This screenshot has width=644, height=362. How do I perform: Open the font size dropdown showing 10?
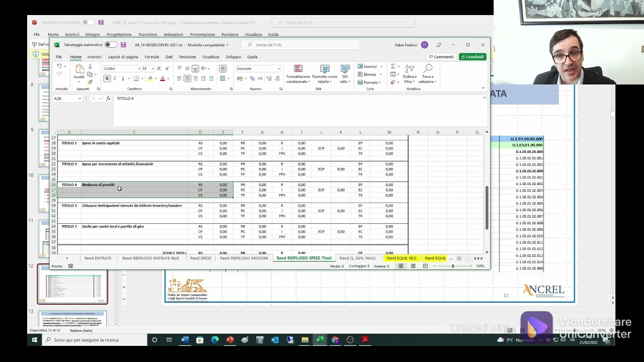coord(152,68)
